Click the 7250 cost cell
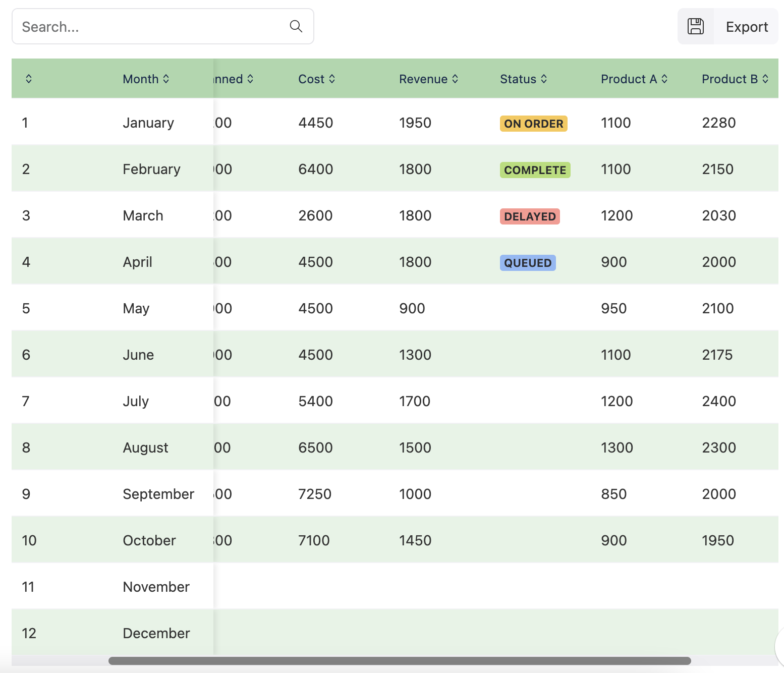Image resolution: width=784 pixels, height=673 pixels. point(315,494)
